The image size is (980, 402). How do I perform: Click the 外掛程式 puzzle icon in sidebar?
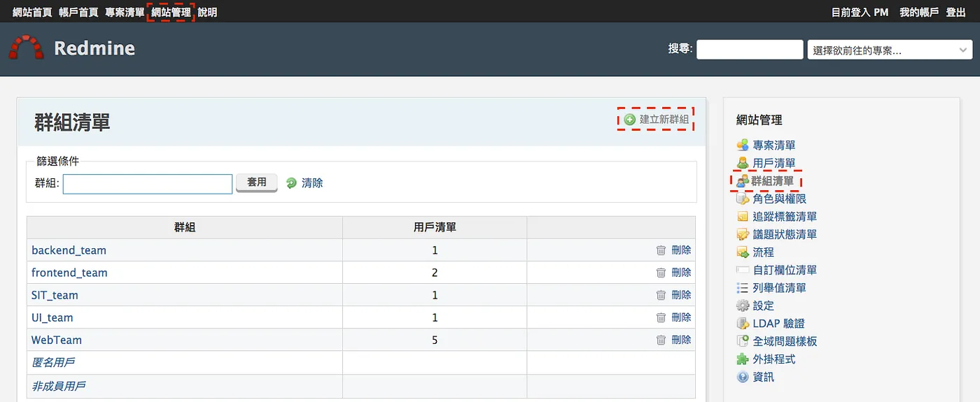pyautogui.click(x=743, y=359)
